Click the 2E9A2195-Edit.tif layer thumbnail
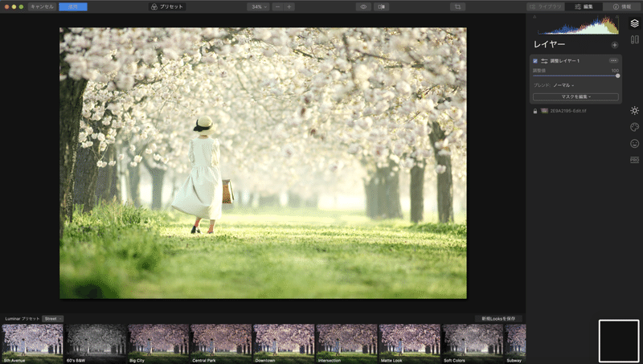 point(544,111)
